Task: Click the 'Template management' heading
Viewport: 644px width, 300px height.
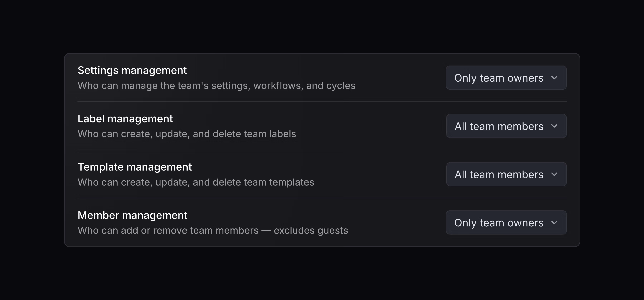Action: pyautogui.click(x=135, y=167)
